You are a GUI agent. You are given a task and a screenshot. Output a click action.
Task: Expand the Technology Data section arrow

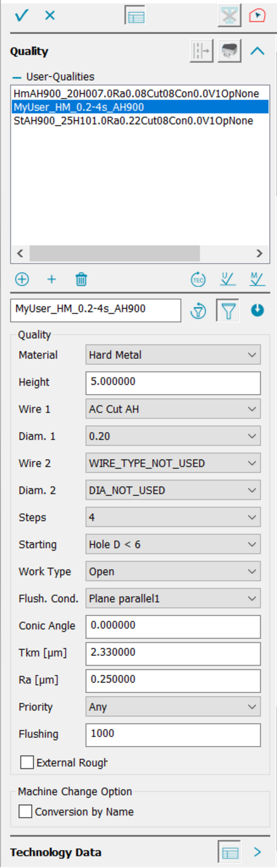pos(257,852)
